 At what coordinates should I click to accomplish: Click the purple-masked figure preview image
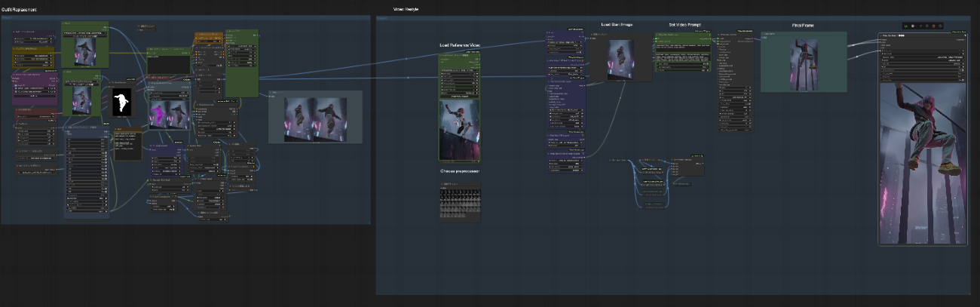click(x=160, y=115)
